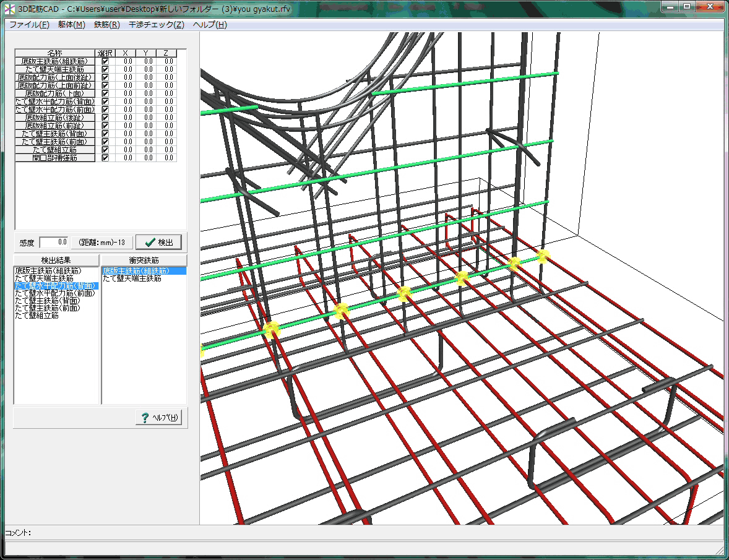Select たて壁天端主鉄筋 in 衝突鉄筋 list
Viewport: 729px width, 560px height.
(x=132, y=278)
